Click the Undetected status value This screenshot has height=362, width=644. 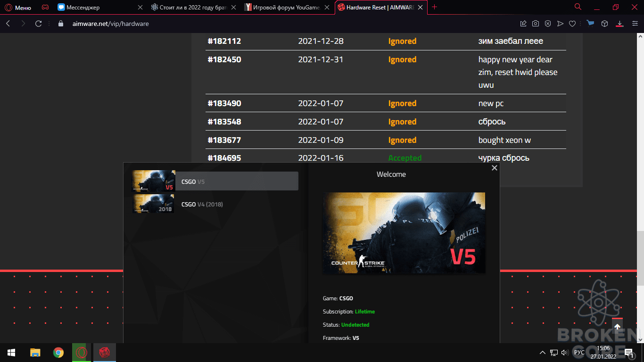355,325
